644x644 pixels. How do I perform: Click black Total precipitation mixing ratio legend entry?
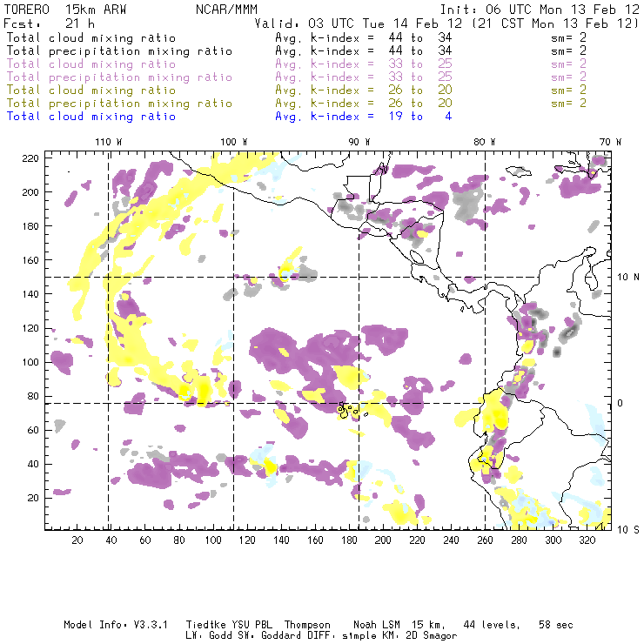click(119, 51)
